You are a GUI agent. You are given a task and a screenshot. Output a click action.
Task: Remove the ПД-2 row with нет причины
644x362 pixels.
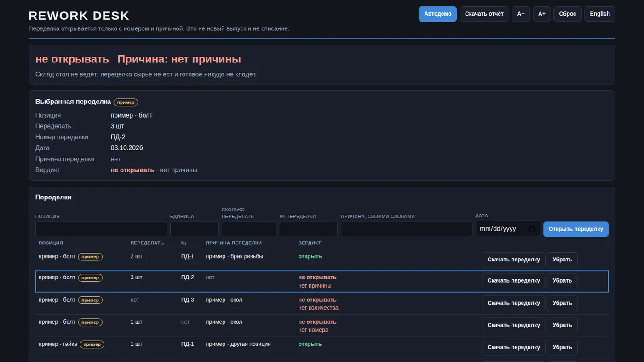(x=562, y=281)
